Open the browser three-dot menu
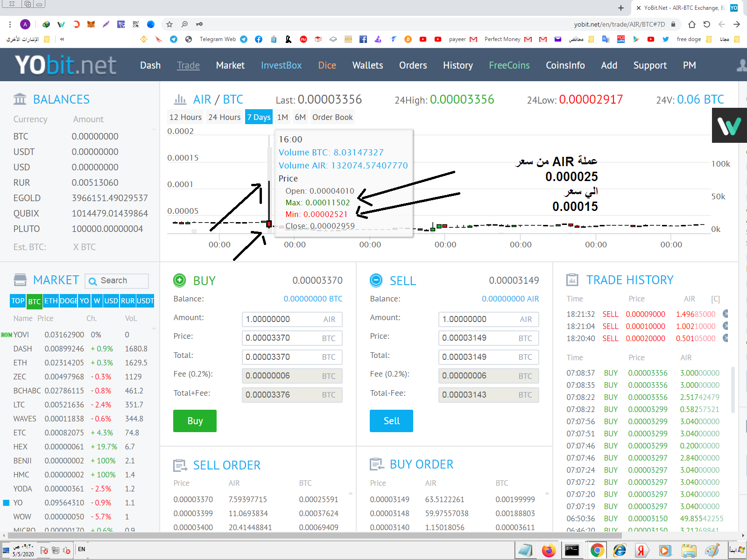 click(10, 24)
